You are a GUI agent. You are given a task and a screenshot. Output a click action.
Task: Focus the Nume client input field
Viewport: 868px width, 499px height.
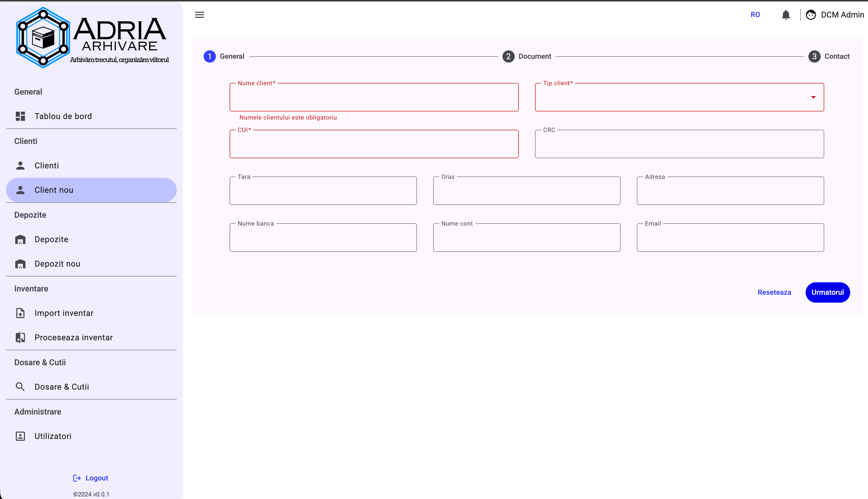click(374, 97)
